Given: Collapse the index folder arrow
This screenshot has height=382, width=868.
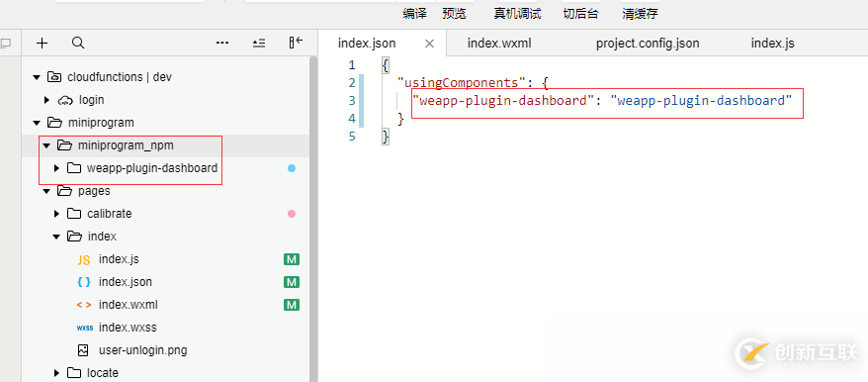Looking at the screenshot, I should click(x=56, y=237).
